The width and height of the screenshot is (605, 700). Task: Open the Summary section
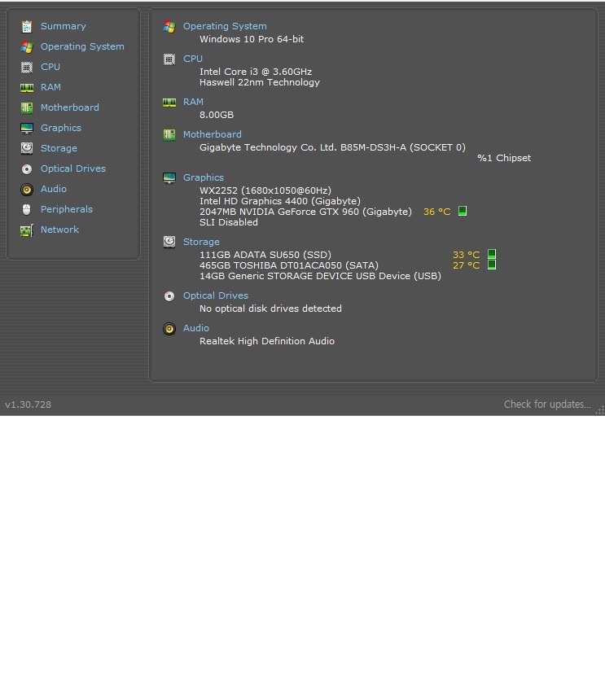(64, 26)
